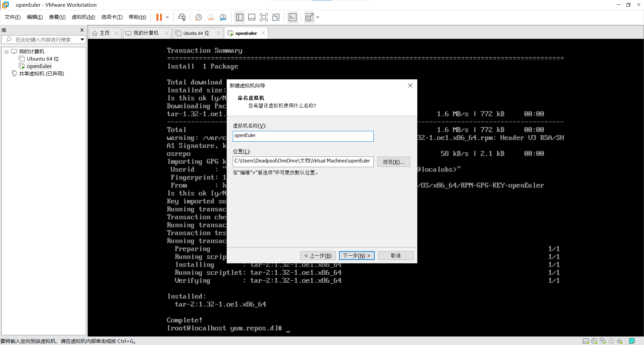Toggle the library panel visibility
644x345 pixels.
(x=239, y=17)
